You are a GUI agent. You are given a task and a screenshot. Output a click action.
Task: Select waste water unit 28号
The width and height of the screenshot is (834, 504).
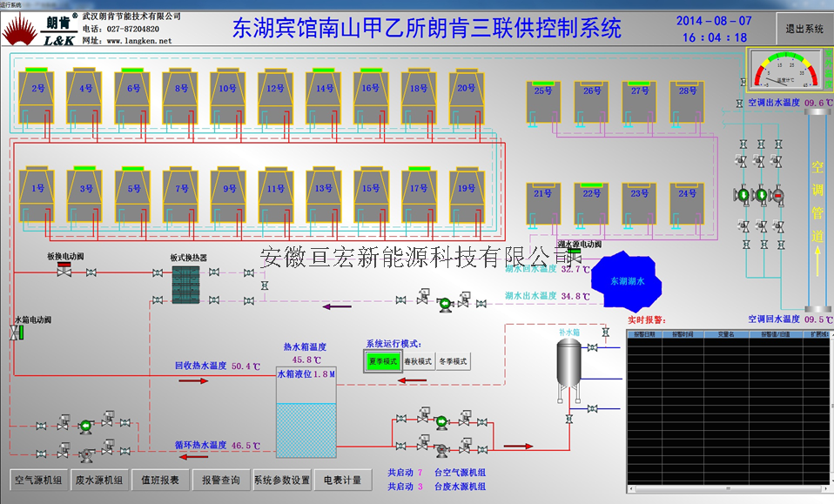click(x=687, y=102)
